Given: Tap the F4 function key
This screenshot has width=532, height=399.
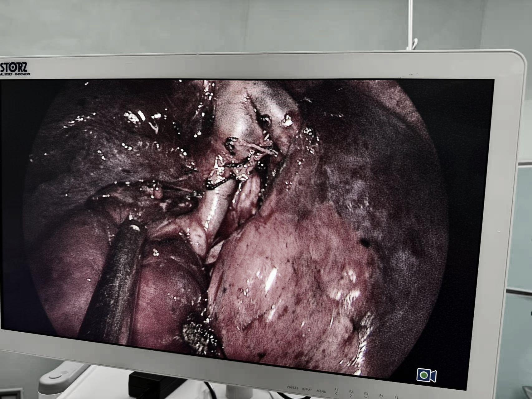Looking at the screenshot, I should click(x=381, y=396).
